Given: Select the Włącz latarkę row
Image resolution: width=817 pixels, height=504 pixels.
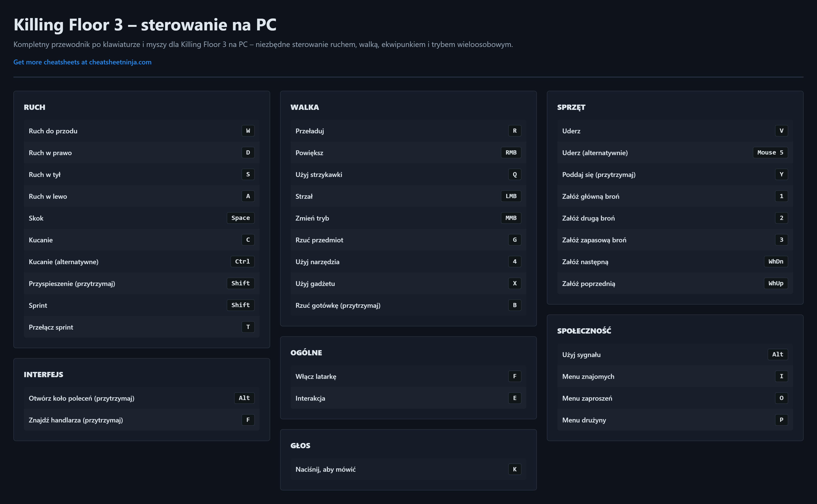Looking at the screenshot, I should pyautogui.click(x=408, y=376).
